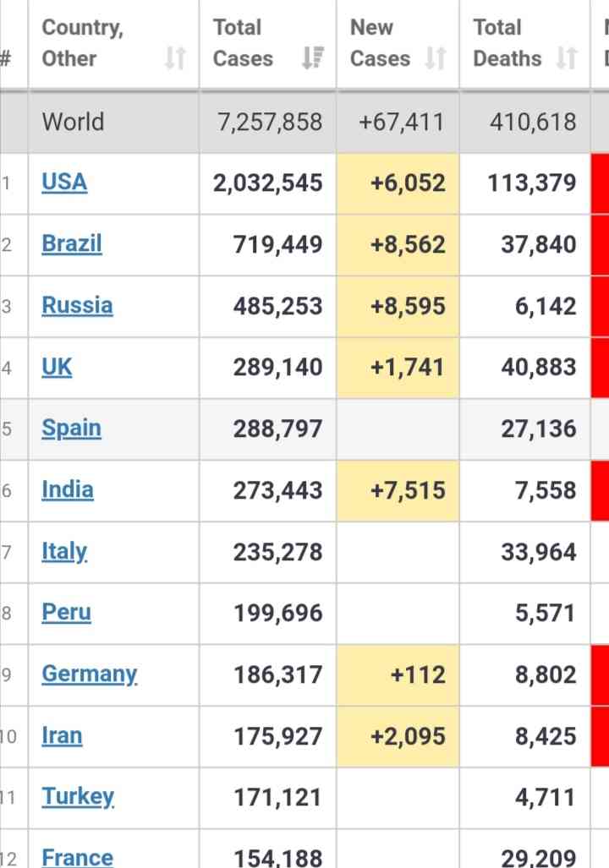Open the Germany country page
This screenshot has width=609, height=868.
click(x=90, y=674)
